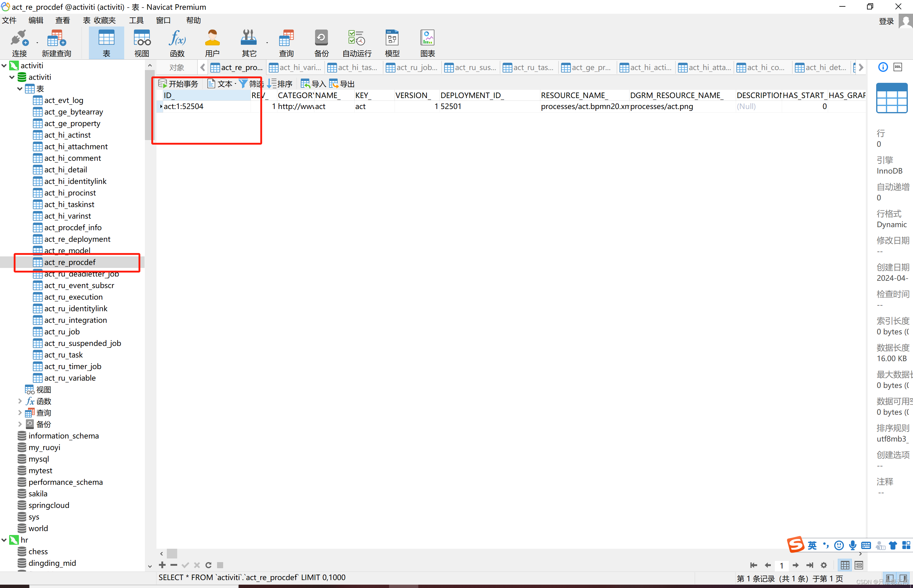Show the info panel icon

click(x=883, y=67)
